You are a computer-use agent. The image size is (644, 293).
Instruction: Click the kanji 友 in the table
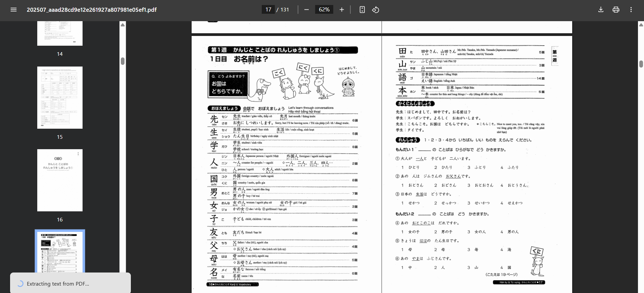click(214, 232)
